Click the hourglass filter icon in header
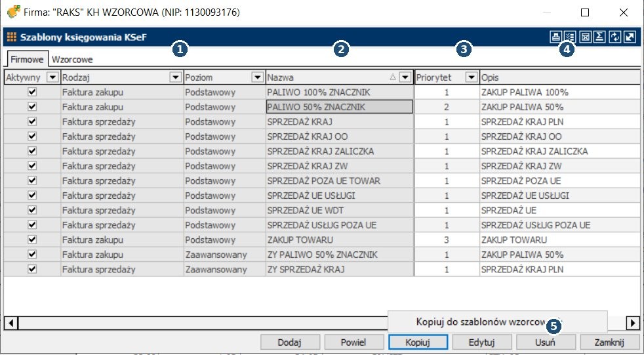644x355 pixels. pos(586,37)
